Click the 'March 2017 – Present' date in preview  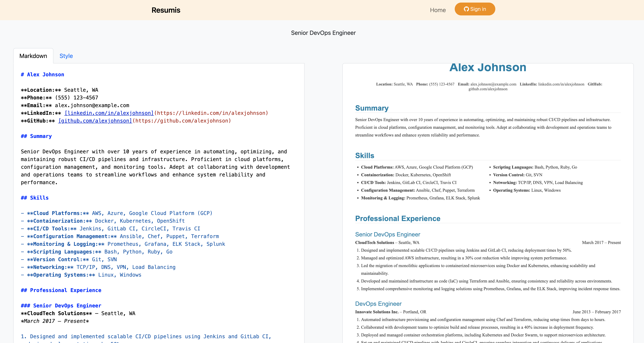point(601,242)
